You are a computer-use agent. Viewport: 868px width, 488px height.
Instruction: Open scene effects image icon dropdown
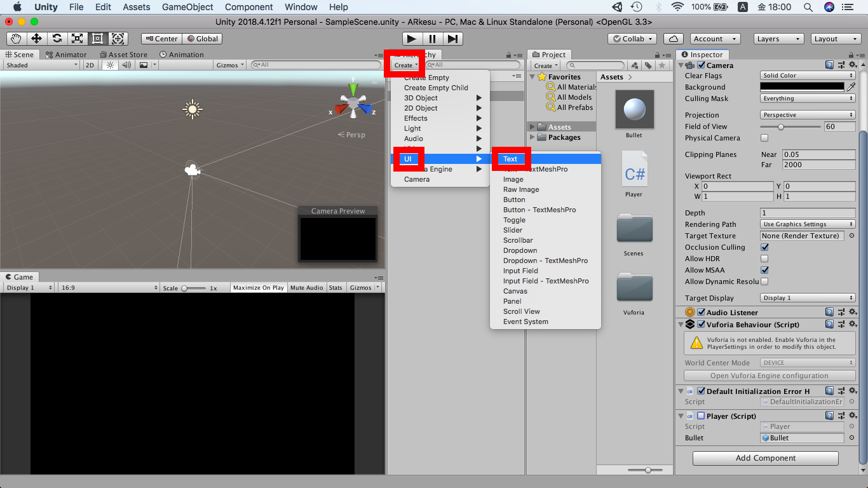click(147, 65)
